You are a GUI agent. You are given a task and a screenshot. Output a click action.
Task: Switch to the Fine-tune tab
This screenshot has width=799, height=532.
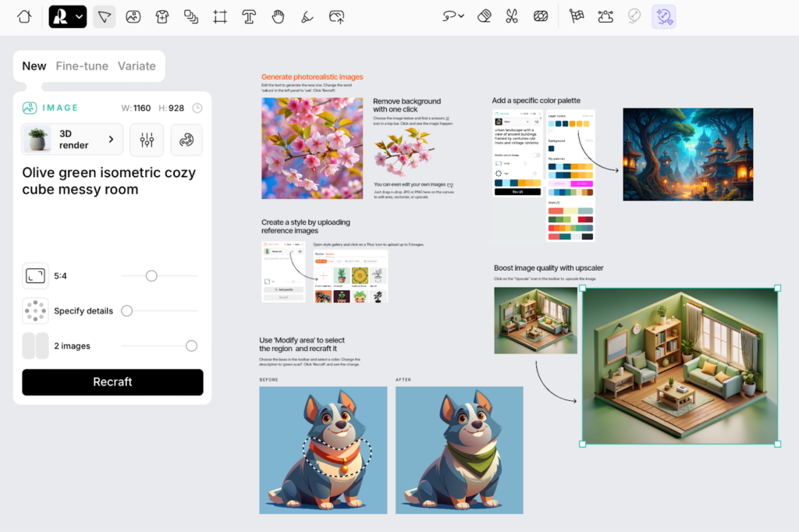click(82, 66)
